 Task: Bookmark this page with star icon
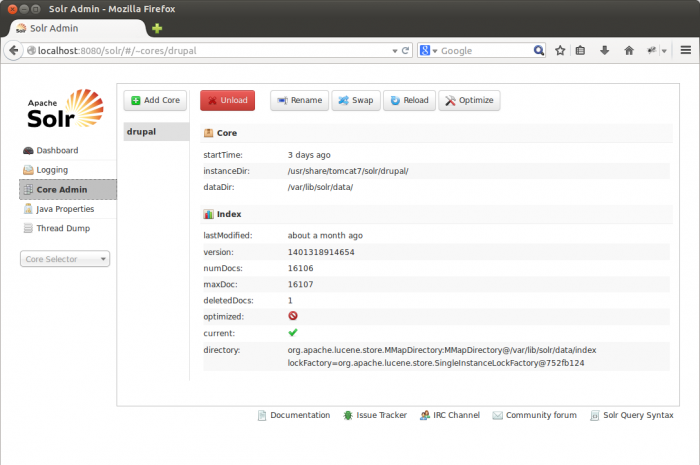pos(560,50)
